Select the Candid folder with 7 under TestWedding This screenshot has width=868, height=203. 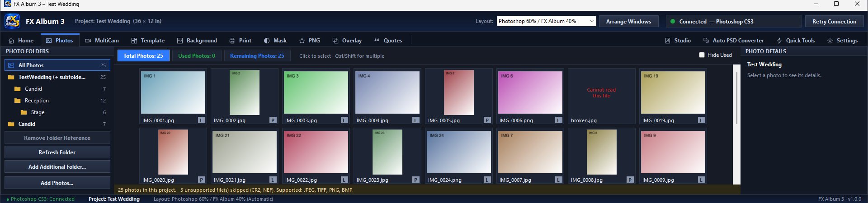tap(57, 89)
